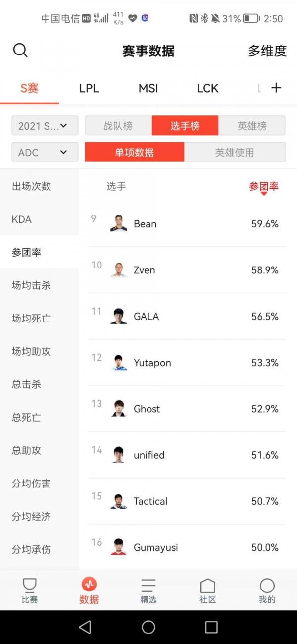Tap the 比赛 icon in bottom navigation

pyautogui.click(x=29, y=590)
